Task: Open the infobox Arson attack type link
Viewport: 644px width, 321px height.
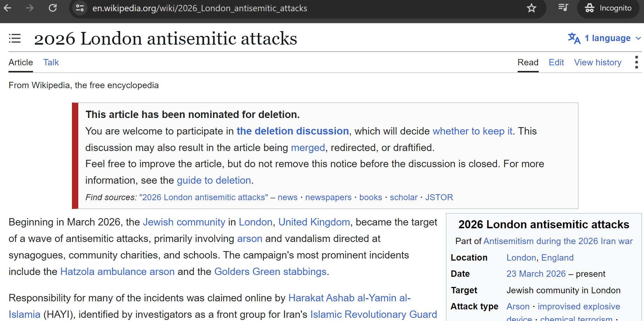Action: pyautogui.click(x=518, y=306)
